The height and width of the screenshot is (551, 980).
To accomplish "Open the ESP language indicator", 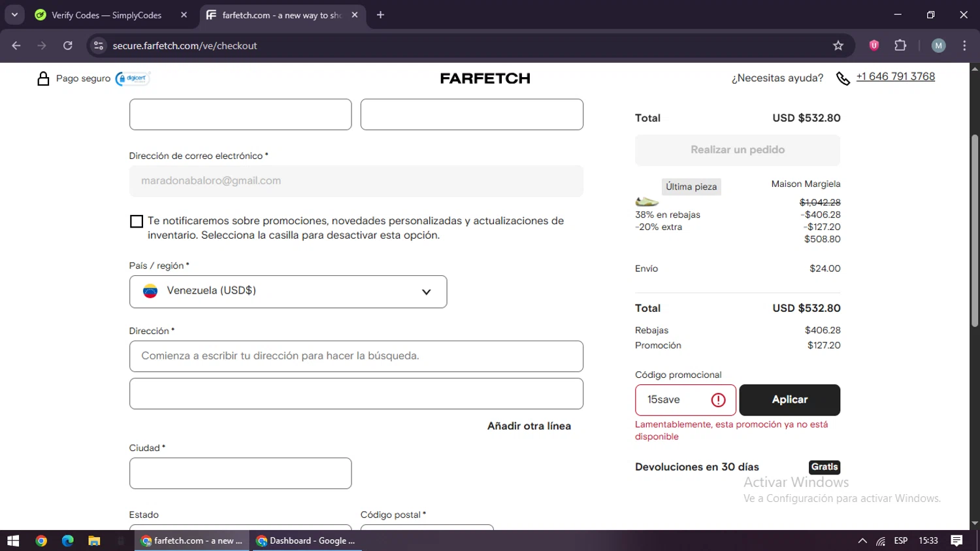I will pos(901,541).
